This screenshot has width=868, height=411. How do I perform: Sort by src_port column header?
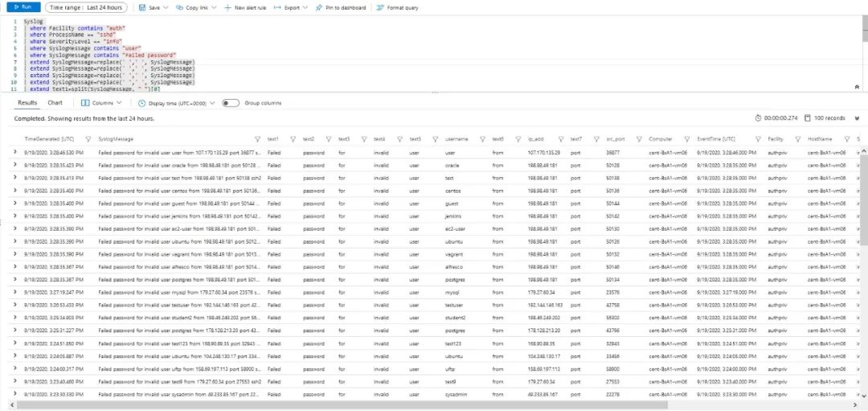click(x=616, y=139)
